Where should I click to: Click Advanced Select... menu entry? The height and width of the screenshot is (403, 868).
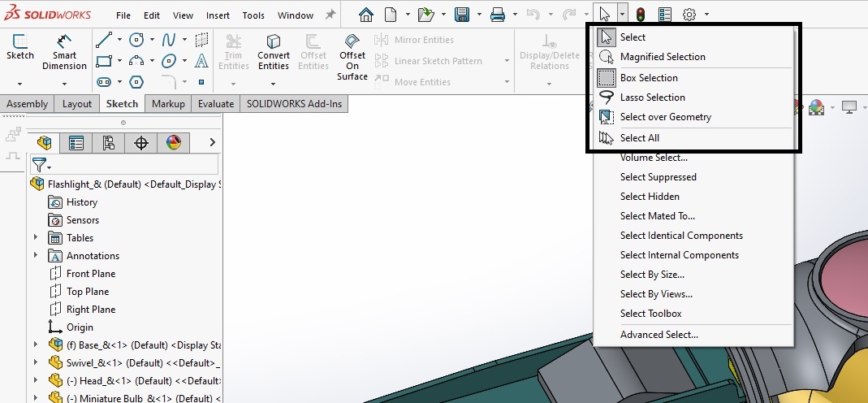[x=659, y=335]
